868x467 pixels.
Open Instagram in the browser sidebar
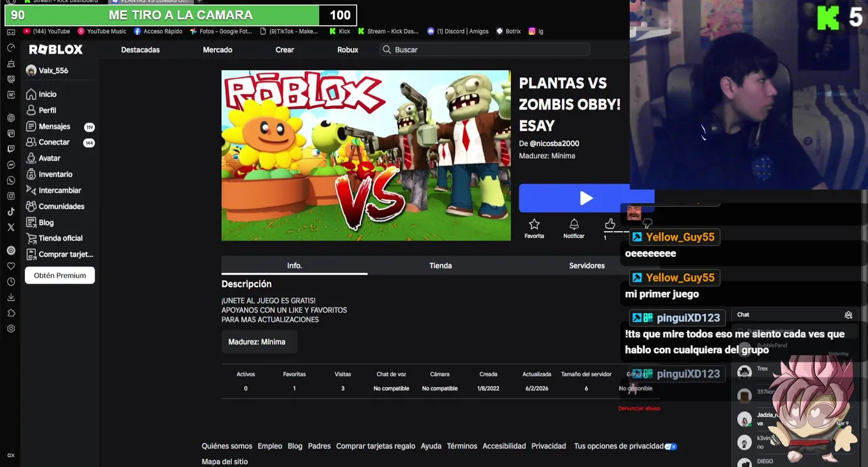tap(11, 196)
